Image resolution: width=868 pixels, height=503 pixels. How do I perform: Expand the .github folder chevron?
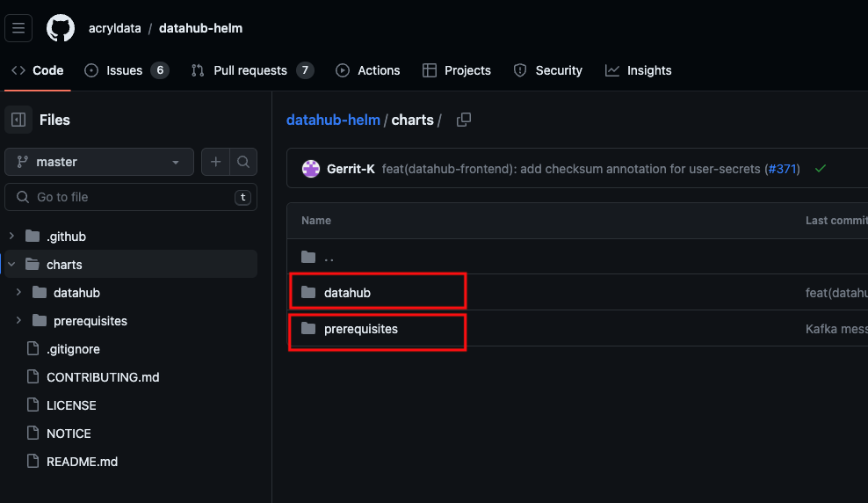(11, 236)
